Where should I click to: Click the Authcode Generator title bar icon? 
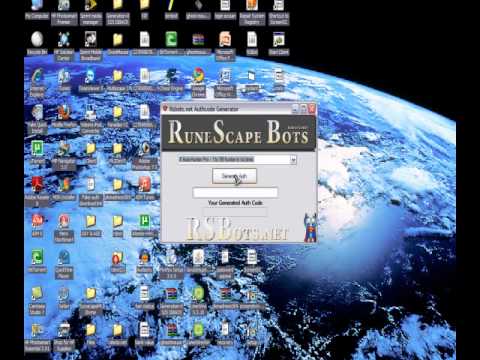(x=165, y=108)
